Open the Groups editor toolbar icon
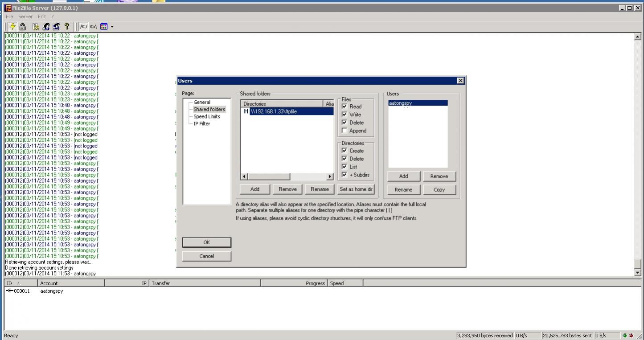Screen dimensions: 644x340 [56, 27]
